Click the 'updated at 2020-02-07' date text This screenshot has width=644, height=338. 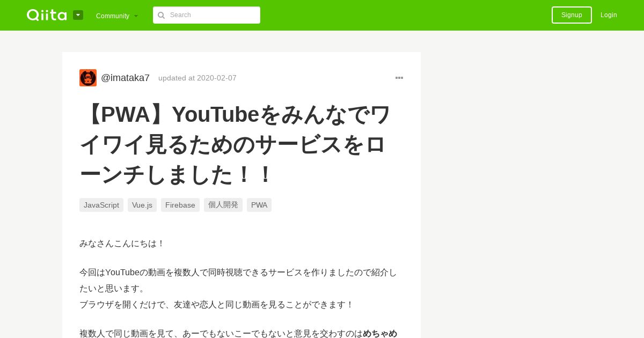[x=197, y=78]
